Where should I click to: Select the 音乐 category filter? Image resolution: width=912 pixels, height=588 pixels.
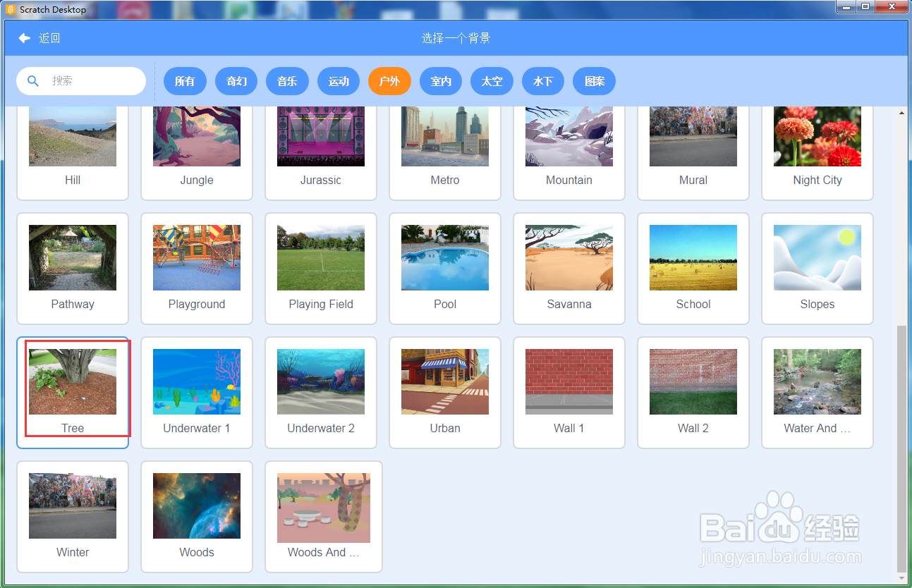287,81
